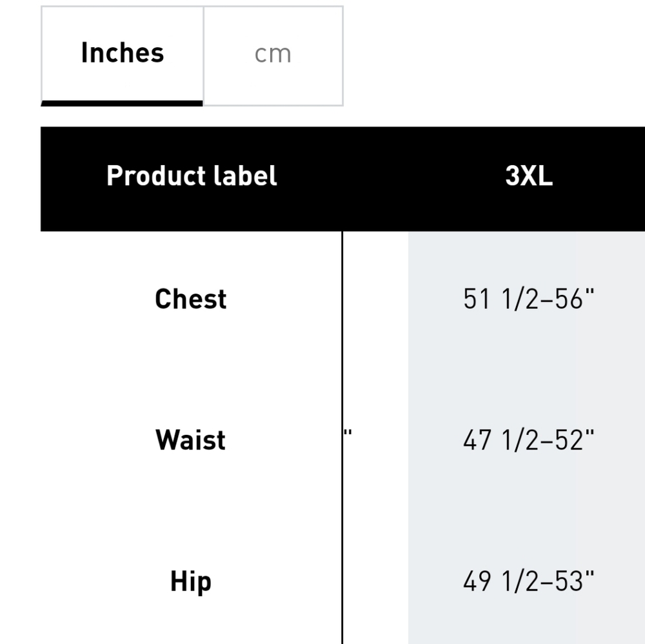Click the Product label column header
Screen dimensions: 645x644
click(192, 176)
